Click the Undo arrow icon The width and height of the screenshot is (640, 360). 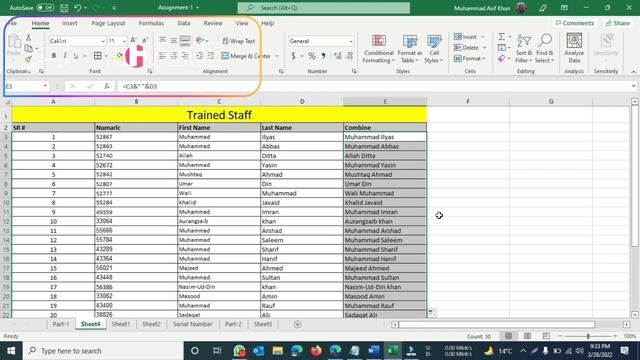click(x=78, y=8)
